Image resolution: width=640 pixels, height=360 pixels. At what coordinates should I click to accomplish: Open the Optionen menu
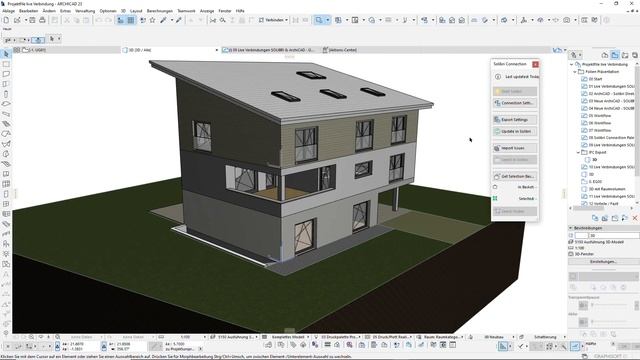point(108,11)
